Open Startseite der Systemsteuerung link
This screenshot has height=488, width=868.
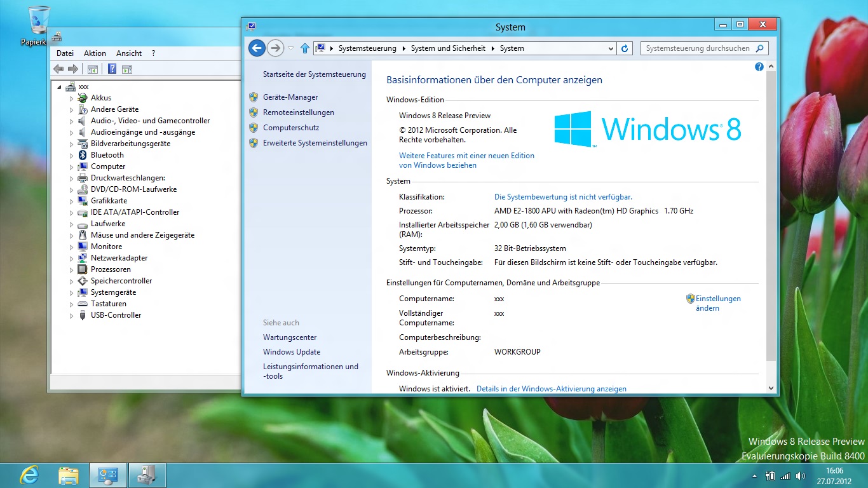(315, 74)
